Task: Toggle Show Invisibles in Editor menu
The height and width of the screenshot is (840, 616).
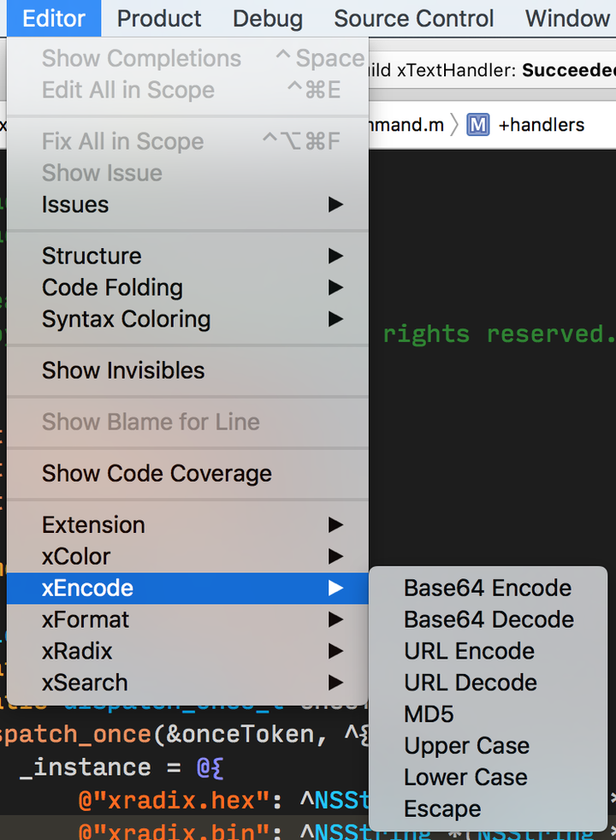Action: pyautogui.click(x=187, y=370)
